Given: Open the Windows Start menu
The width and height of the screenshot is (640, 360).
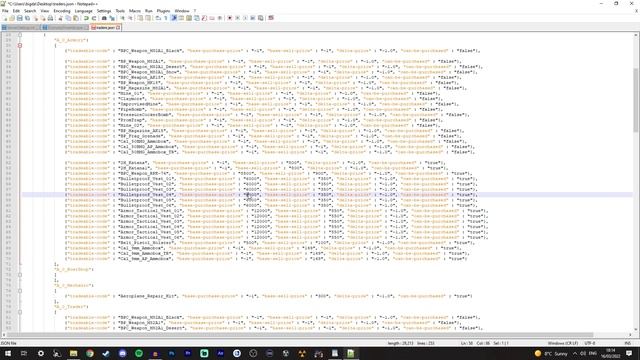Looking at the screenshot, I should [8, 353].
